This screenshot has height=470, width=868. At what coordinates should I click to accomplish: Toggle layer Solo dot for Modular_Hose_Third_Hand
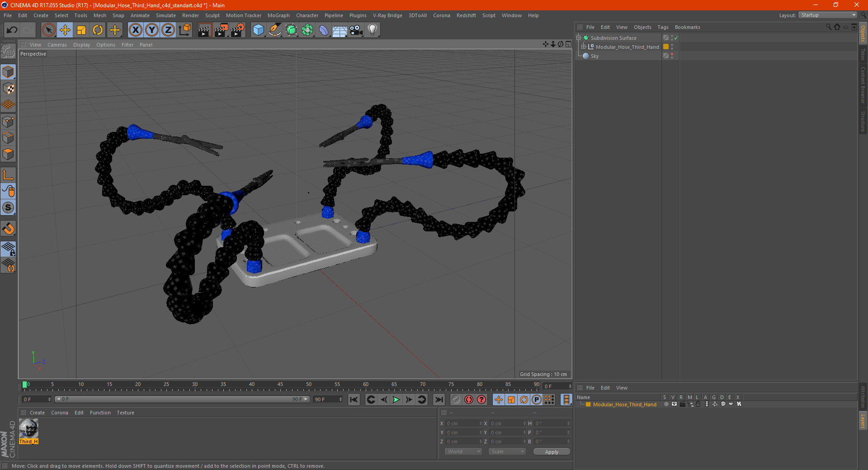tap(666, 404)
